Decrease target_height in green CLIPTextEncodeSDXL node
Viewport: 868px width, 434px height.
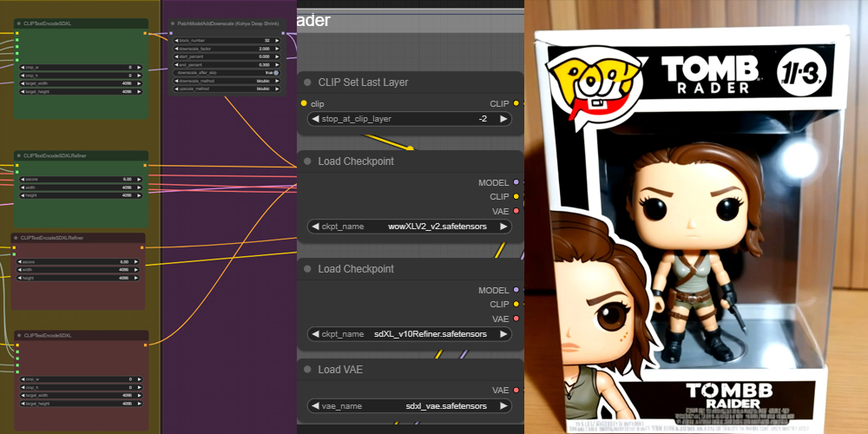tap(23, 91)
